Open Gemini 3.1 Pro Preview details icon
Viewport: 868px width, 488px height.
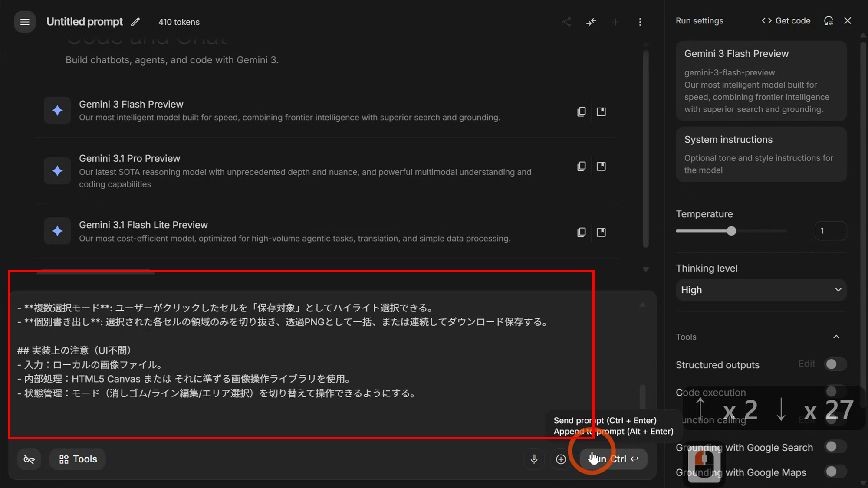click(x=601, y=166)
